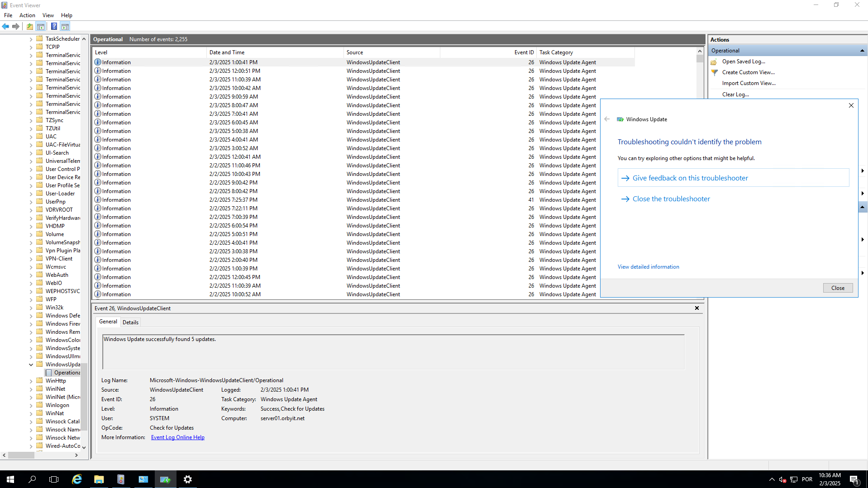
Task: Click Clear Log action
Action: (x=735, y=95)
